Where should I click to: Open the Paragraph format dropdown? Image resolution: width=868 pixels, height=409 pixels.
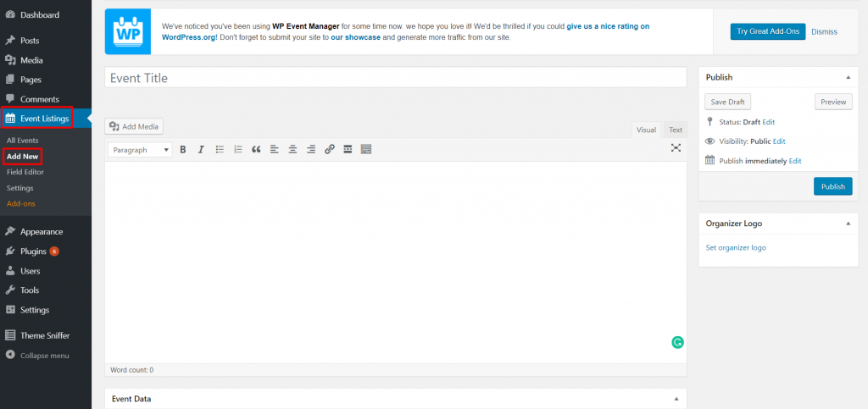click(140, 150)
